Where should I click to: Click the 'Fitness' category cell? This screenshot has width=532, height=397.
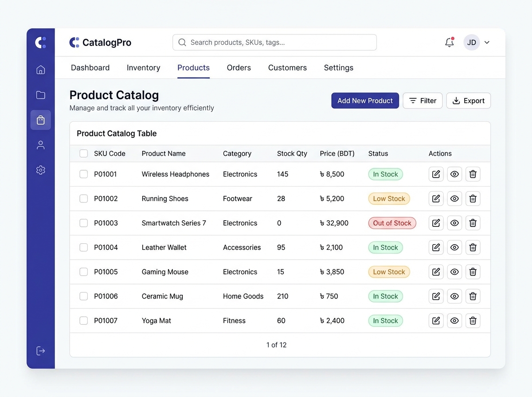(x=234, y=320)
